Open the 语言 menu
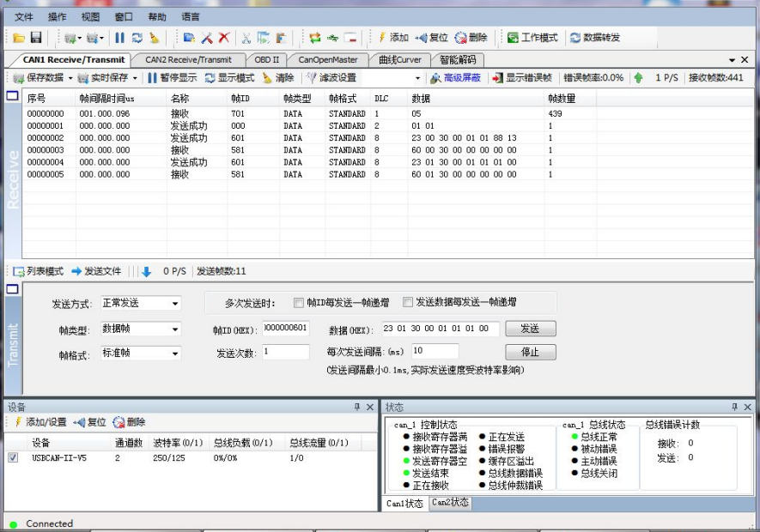 point(191,17)
